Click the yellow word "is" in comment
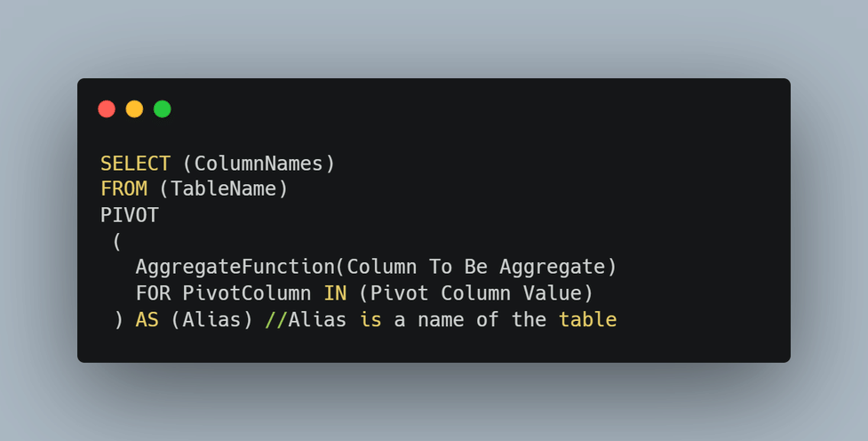Image resolution: width=868 pixels, height=441 pixels. tap(370, 319)
